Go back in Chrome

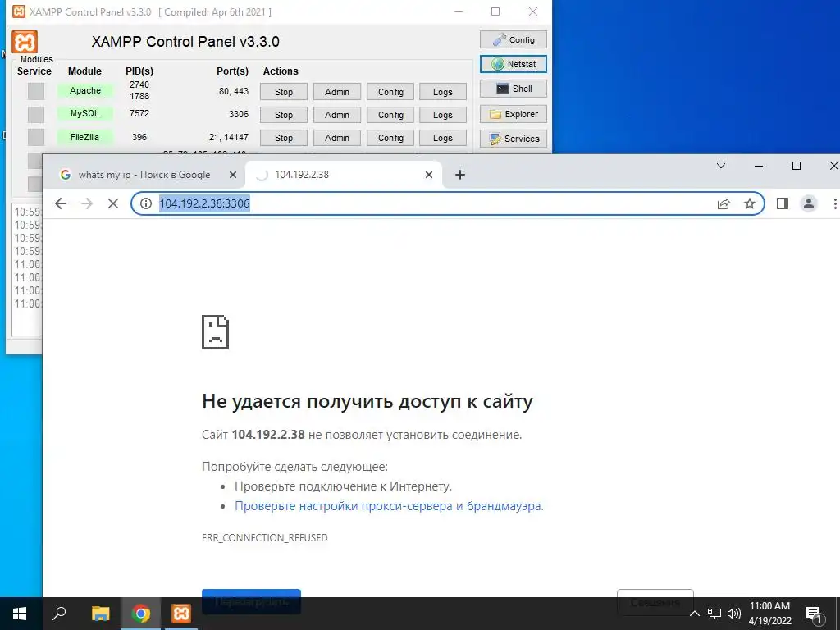pyautogui.click(x=61, y=203)
